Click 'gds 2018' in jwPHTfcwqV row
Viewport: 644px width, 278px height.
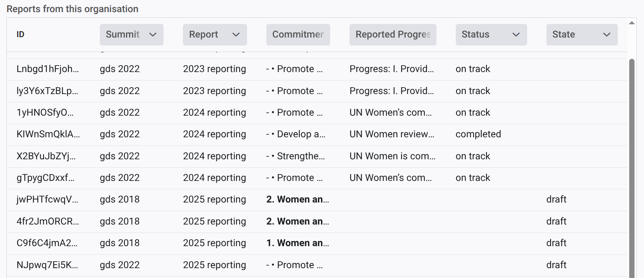click(120, 199)
